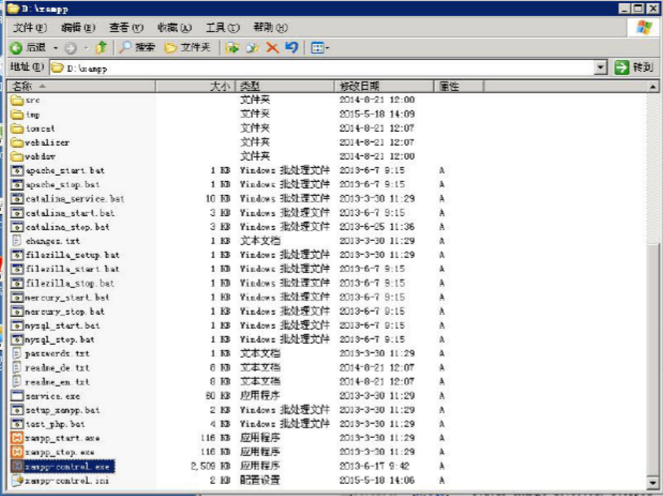Click the scrollbar up arrow
This screenshot has height=496, width=663.
point(653,87)
